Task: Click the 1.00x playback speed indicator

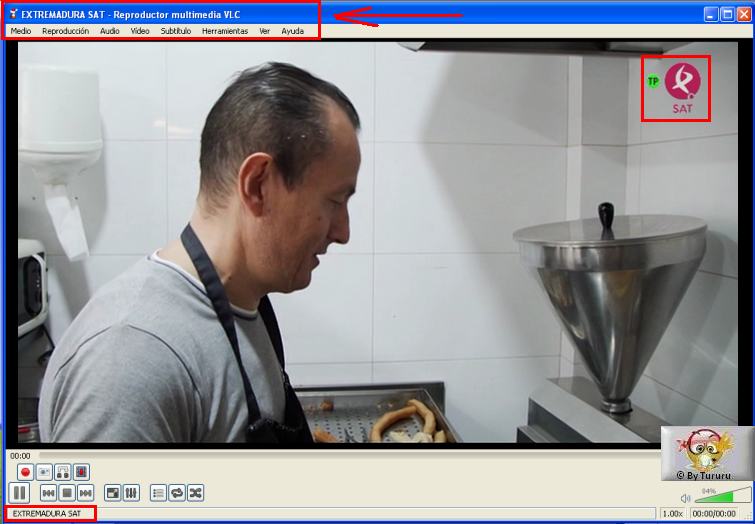Action: tap(673, 513)
